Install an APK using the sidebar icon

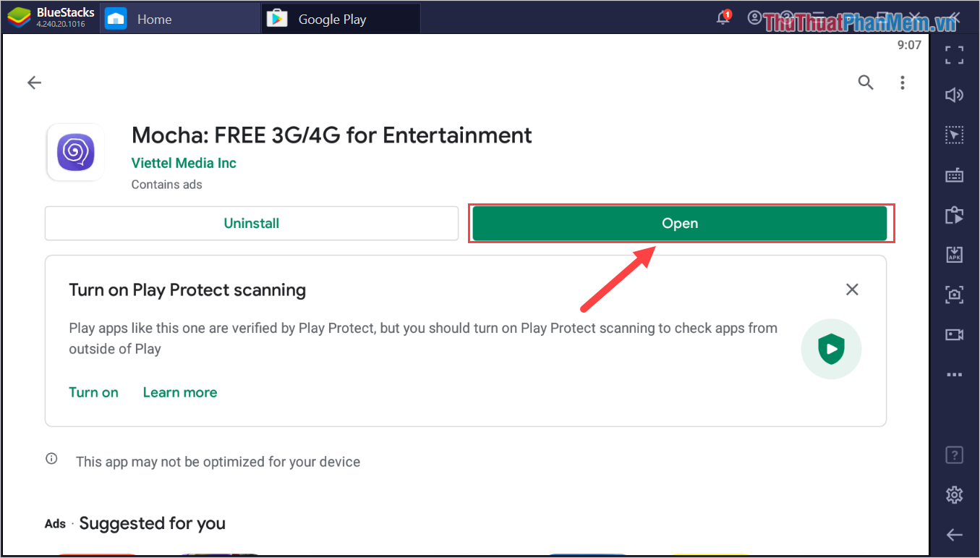(x=954, y=254)
